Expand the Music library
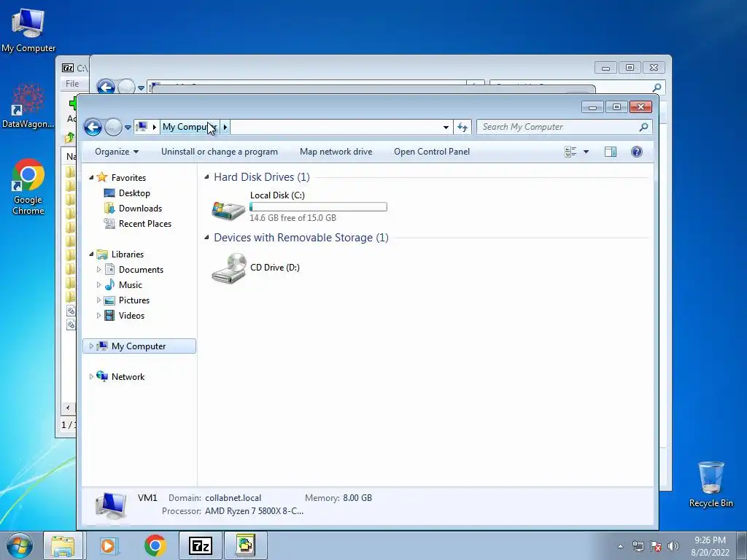The image size is (747, 560). click(x=98, y=285)
